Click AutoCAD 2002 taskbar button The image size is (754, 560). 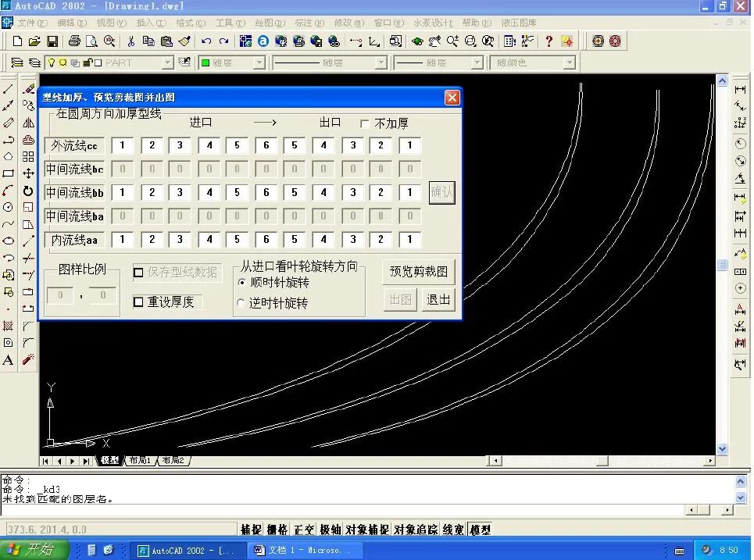click(188, 550)
